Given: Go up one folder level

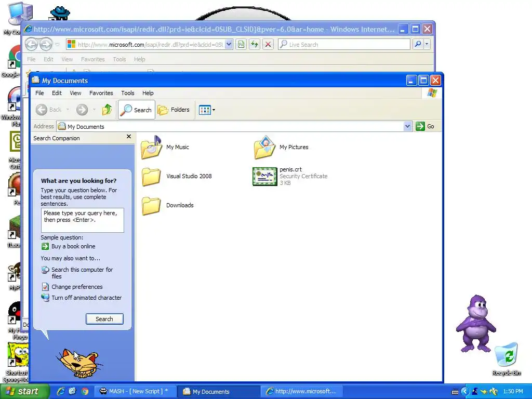Looking at the screenshot, I should 107,110.
